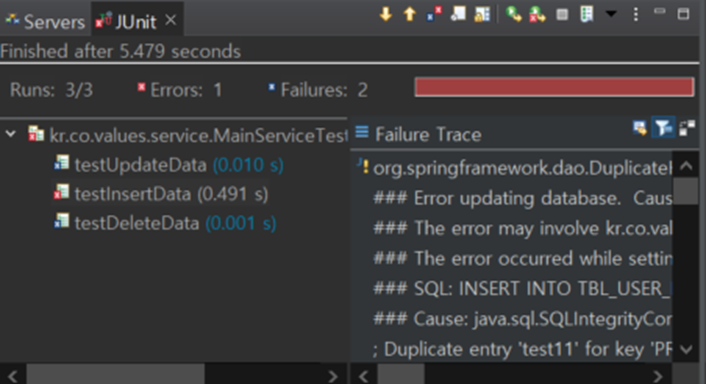
Task: Show Stack Trace in Console View
Action: point(640,128)
